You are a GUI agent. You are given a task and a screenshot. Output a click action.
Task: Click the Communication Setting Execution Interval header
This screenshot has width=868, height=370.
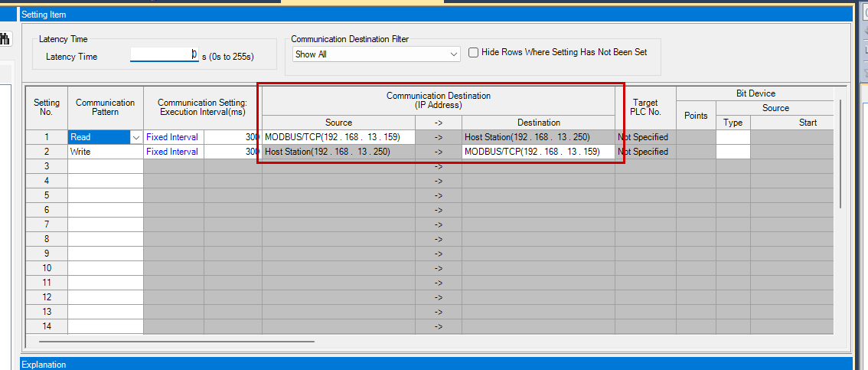pos(203,107)
